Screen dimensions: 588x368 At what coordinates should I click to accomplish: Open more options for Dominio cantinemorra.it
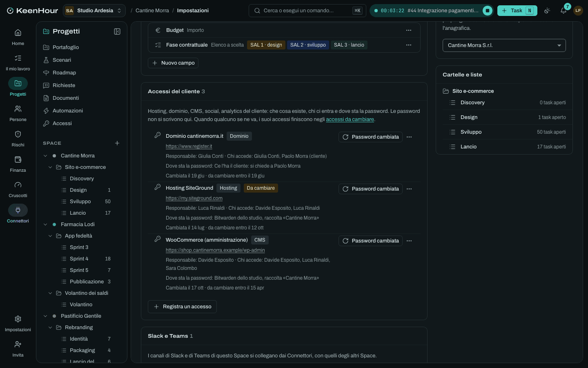409,137
